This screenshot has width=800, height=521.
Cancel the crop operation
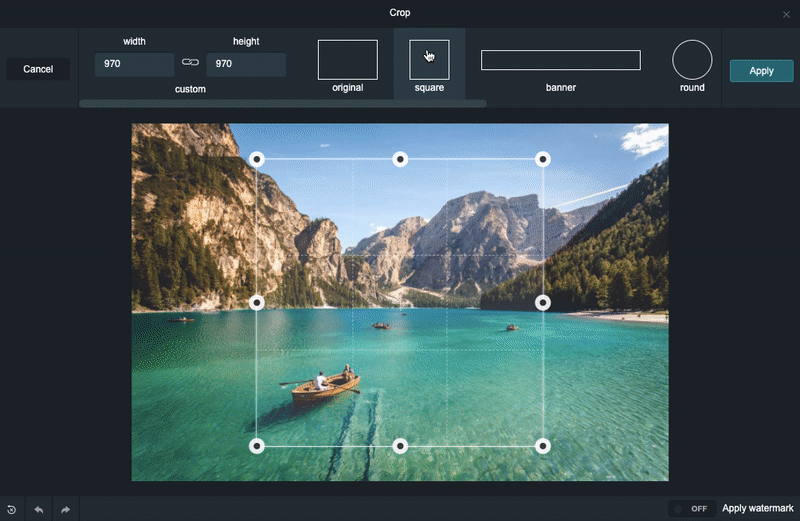38,69
